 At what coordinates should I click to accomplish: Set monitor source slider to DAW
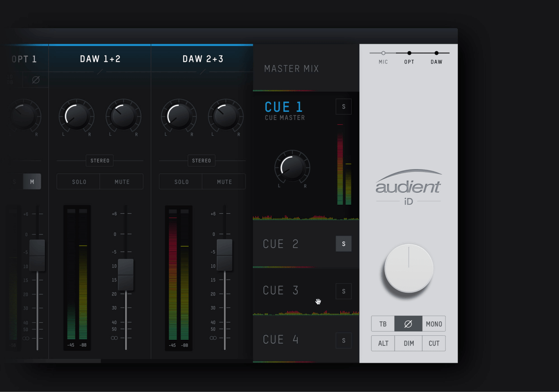pos(436,53)
